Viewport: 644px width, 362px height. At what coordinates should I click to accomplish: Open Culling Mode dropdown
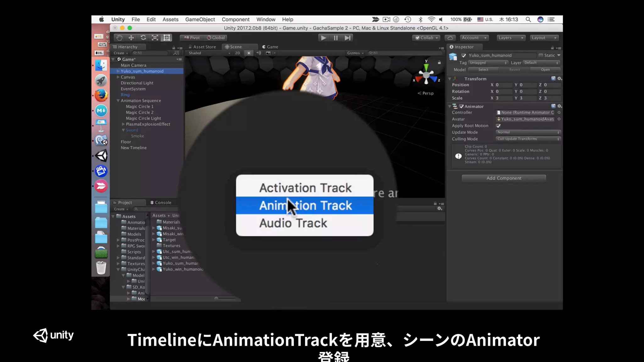[528, 139]
